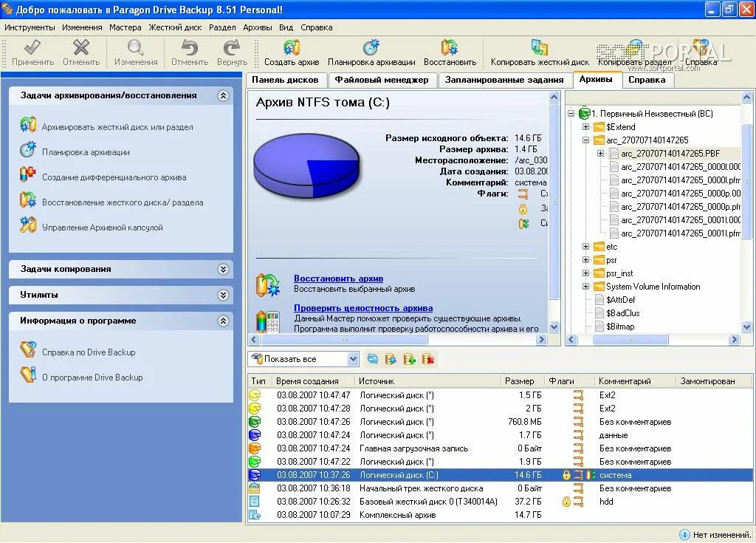
Task: Open the Архивы menu
Action: [258, 27]
